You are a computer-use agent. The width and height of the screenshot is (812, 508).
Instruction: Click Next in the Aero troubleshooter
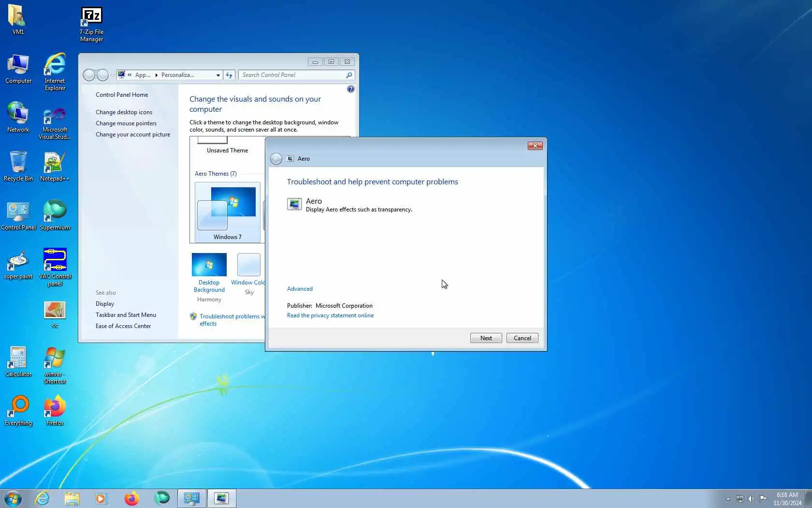click(x=486, y=338)
